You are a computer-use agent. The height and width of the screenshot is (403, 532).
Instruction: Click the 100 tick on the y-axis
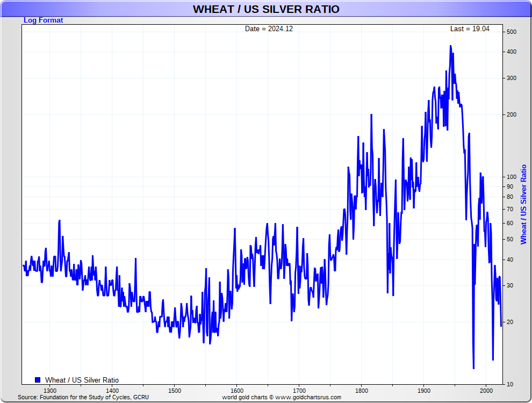(512, 177)
